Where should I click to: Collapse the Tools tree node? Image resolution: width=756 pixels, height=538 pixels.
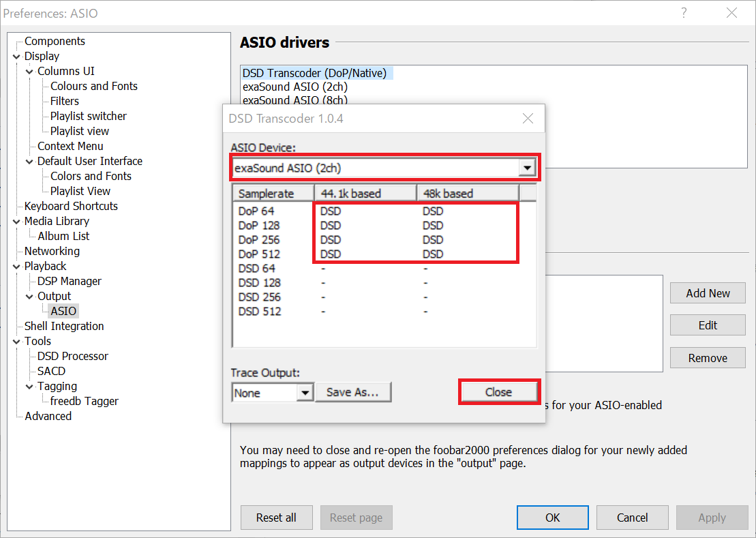point(16,342)
